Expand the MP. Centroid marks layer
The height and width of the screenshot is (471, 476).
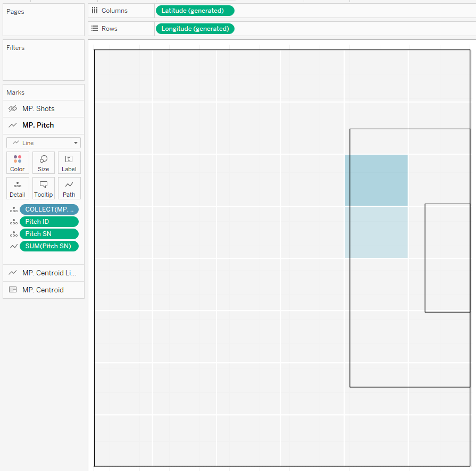pos(44,290)
